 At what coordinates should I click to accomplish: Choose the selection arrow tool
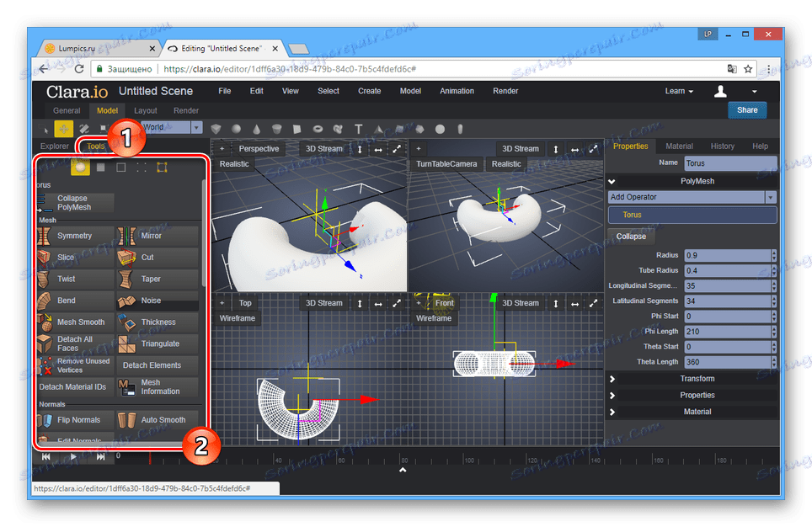click(x=45, y=129)
